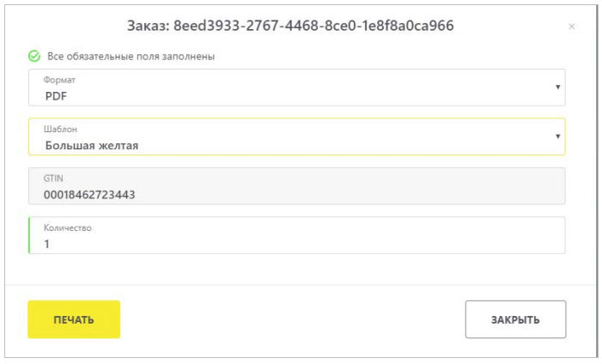
Task: Click the GTIN label
Action: tap(53, 179)
